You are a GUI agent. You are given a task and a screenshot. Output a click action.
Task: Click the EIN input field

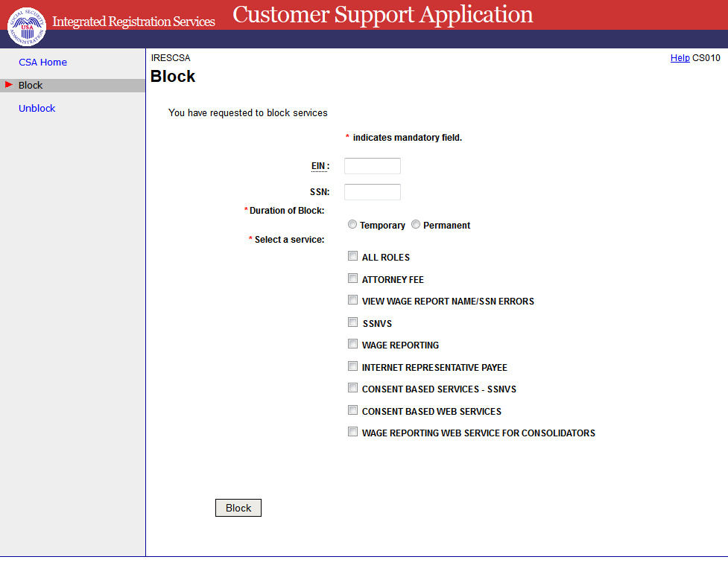(x=373, y=166)
